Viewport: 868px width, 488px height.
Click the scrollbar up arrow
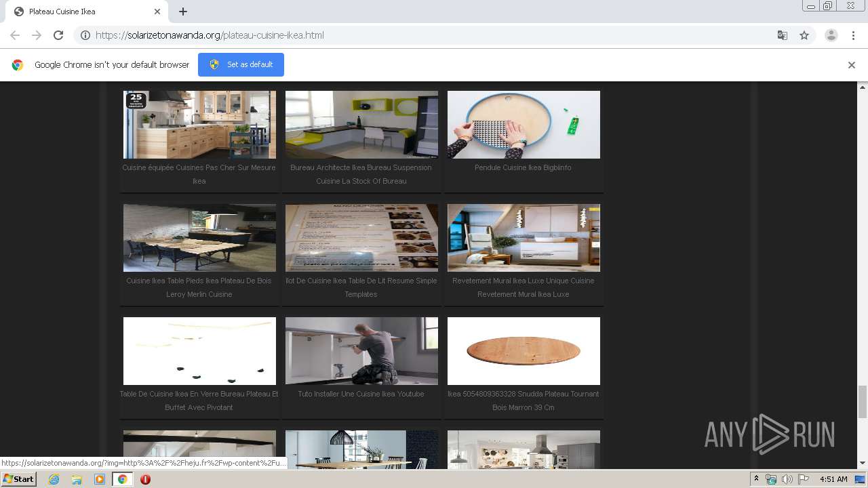pos(863,87)
